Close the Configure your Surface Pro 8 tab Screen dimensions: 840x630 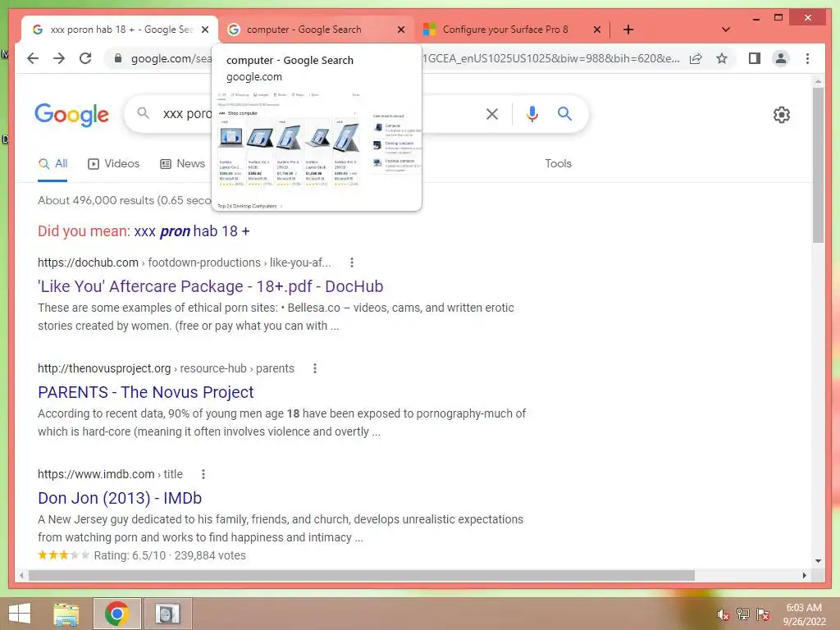pos(597,30)
